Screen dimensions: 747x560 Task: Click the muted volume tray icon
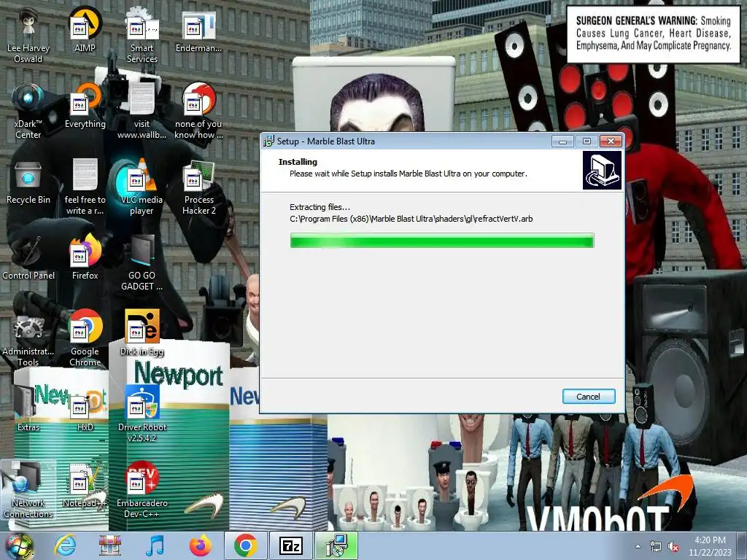click(673, 547)
